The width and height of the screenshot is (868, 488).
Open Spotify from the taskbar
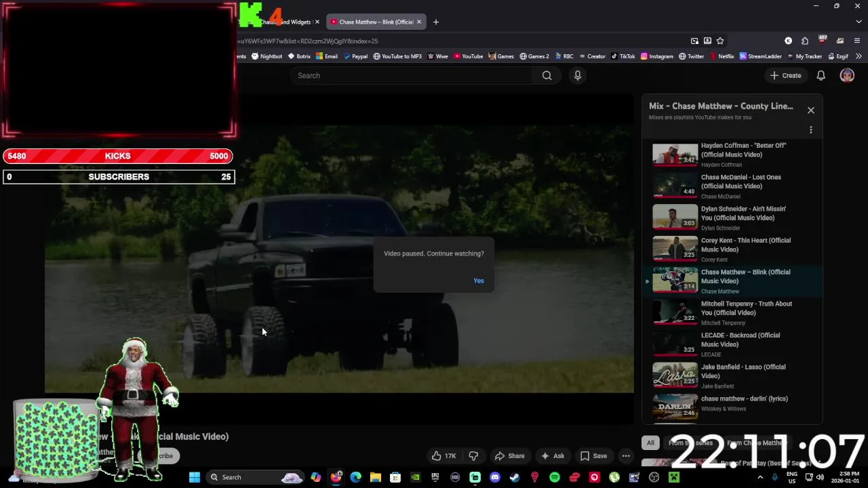(x=555, y=477)
